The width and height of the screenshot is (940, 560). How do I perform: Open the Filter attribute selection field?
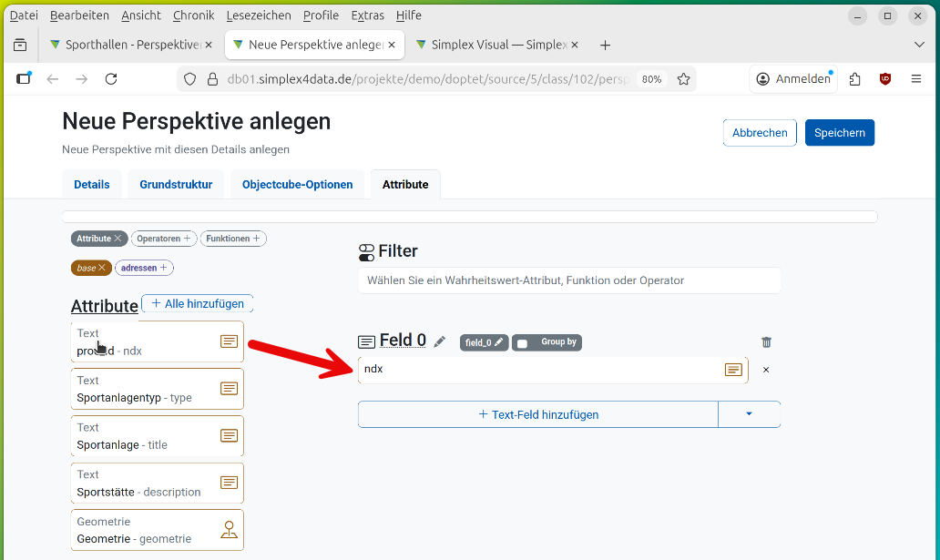coord(568,280)
